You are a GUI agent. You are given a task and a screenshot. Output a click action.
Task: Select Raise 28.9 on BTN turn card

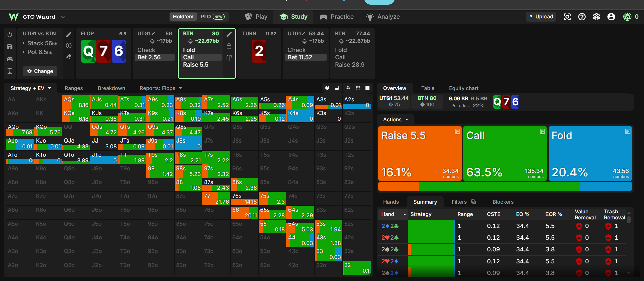click(x=349, y=65)
